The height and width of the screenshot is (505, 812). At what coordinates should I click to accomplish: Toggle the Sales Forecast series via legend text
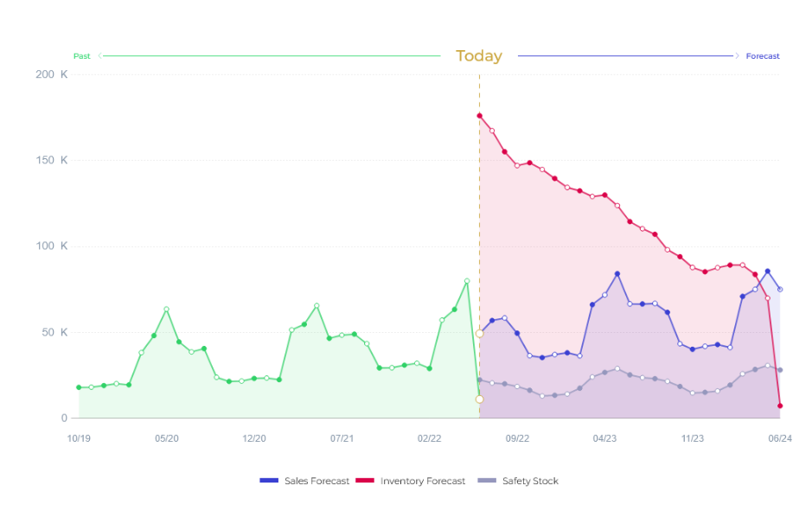tap(316, 481)
